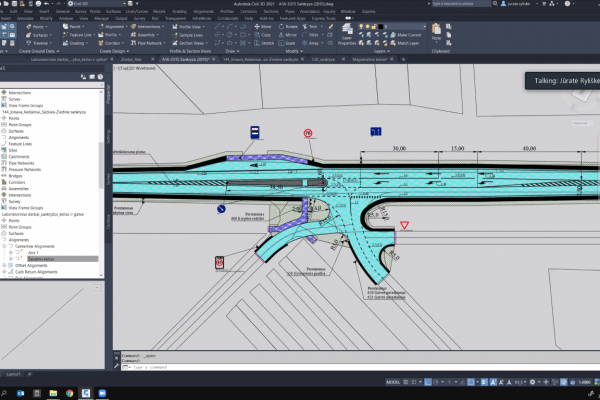This screenshot has height=400, width=600.
Task: Select the Line draw tool
Action: point(217,26)
